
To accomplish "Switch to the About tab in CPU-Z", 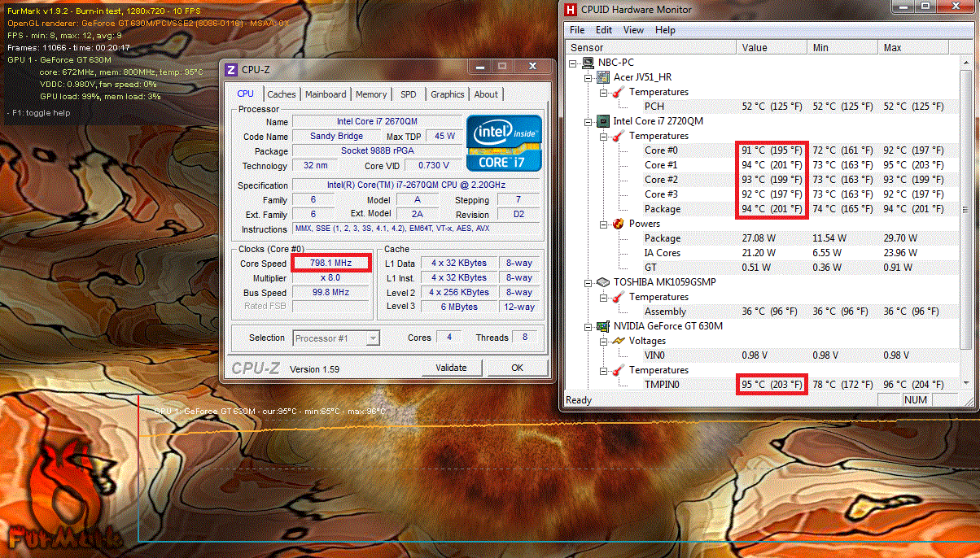I will pos(486,94).
